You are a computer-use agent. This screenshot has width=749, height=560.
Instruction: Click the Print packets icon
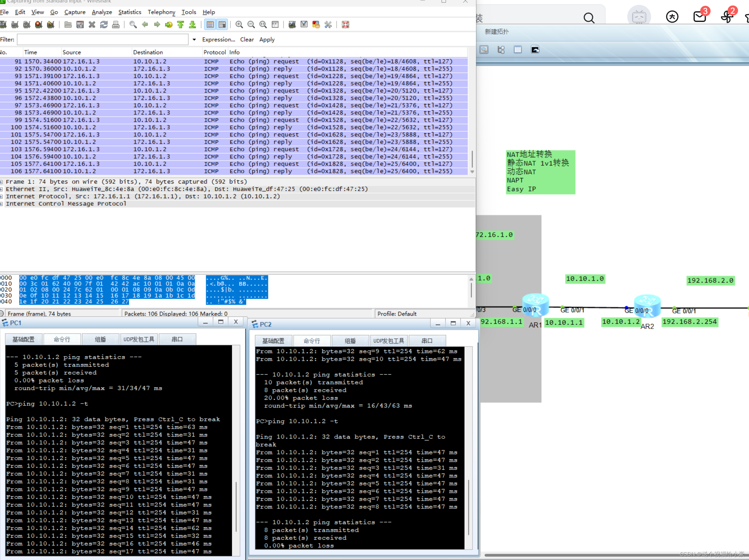click(x=116, y=24)
